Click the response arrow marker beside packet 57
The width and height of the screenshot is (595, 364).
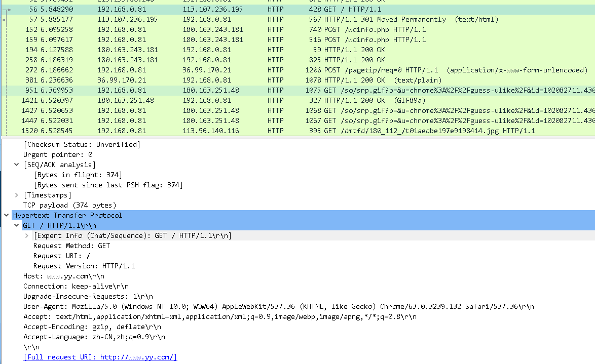click(x=7, y=19)
